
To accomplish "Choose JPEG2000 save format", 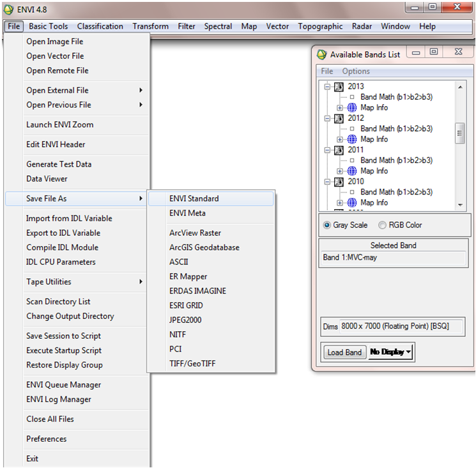I will pos(211,320).
